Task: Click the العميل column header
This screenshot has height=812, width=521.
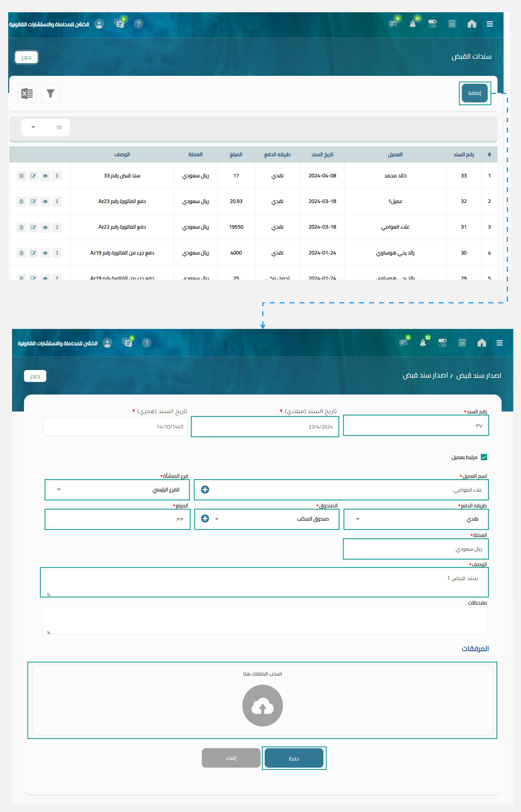Action: [395, 154]
